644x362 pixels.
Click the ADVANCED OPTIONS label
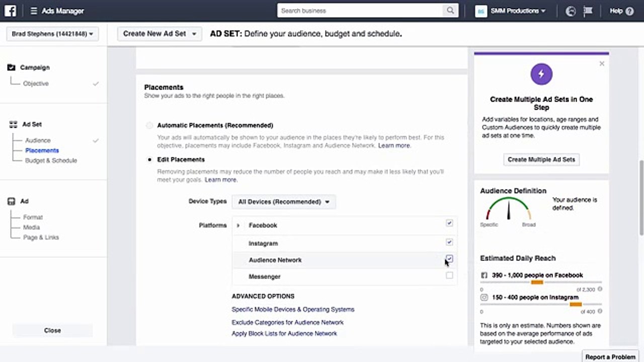click(x=263, y=296)
